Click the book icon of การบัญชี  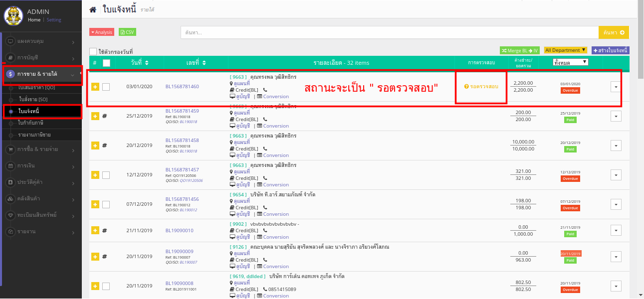coord(10,58)
